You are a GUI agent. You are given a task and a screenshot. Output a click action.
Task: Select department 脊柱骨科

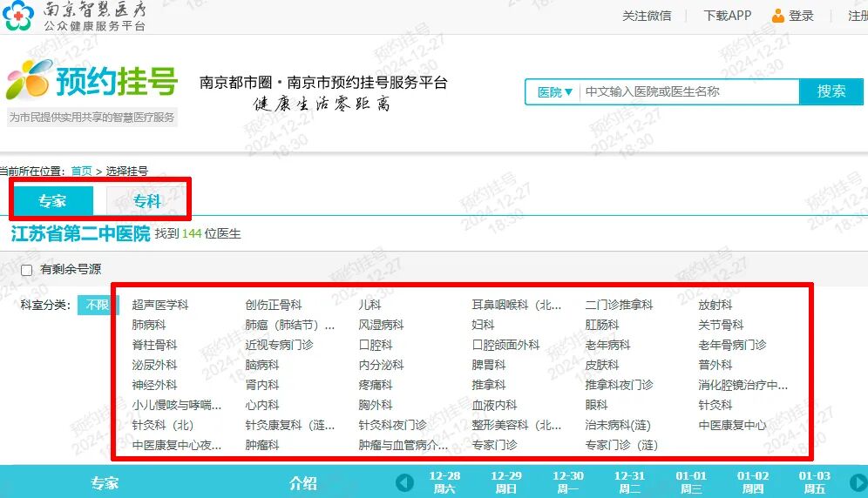point(154,345)
